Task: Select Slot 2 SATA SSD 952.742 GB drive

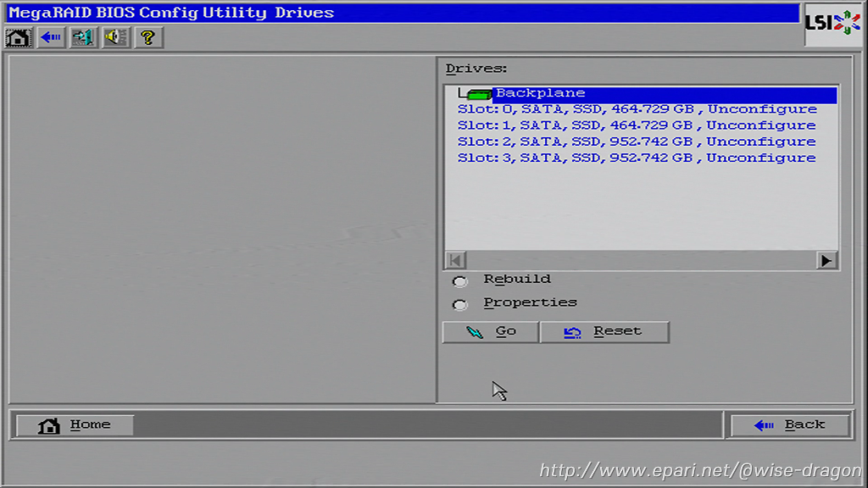Action: tap(637, 141)
